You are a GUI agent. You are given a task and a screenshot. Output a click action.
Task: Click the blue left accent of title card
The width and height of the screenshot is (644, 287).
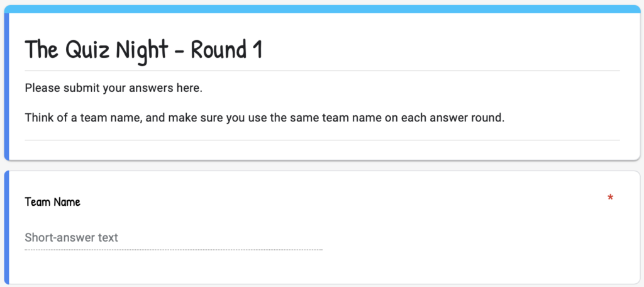pos(6,86)
